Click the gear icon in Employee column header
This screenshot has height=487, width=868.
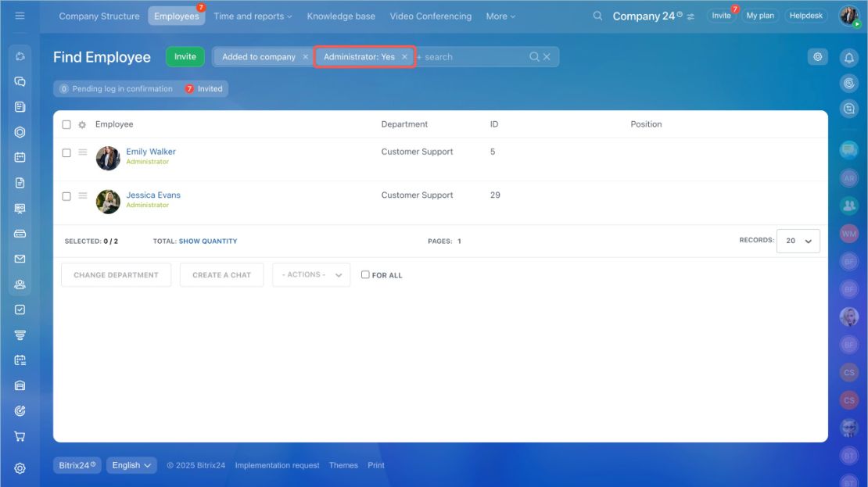[82, 124]
